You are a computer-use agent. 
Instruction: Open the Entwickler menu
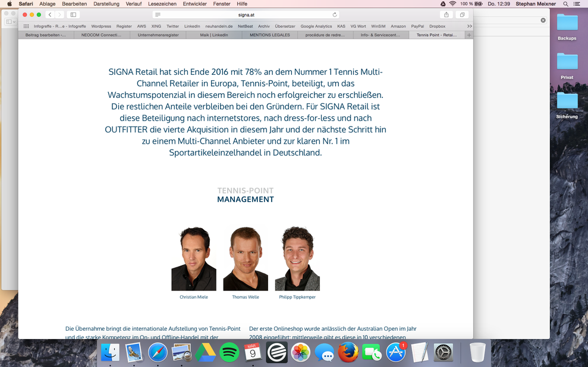click(194, 4)
